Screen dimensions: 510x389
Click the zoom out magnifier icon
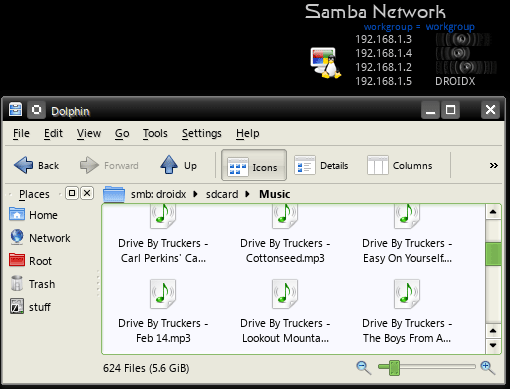click(364, 368)
